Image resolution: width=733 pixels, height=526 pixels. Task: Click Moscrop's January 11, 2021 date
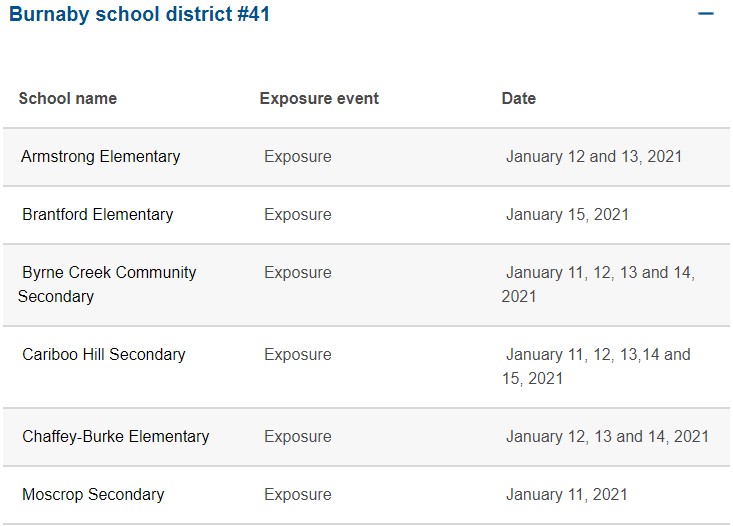click(x=567, y=494)
